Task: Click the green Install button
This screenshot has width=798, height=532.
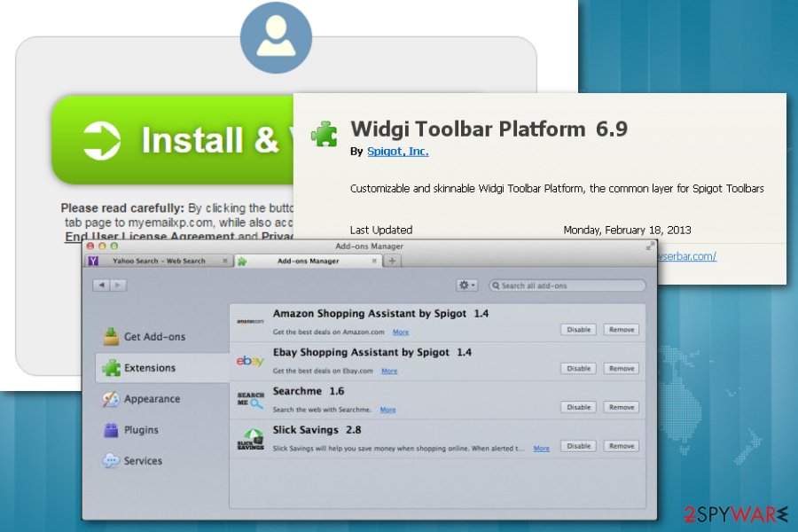Action: pos(173,140)
